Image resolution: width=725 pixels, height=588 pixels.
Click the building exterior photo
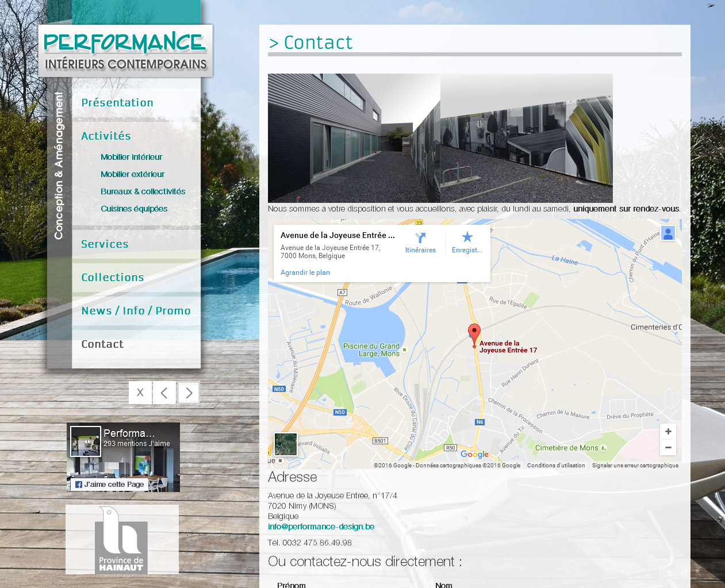coord(354,138)
